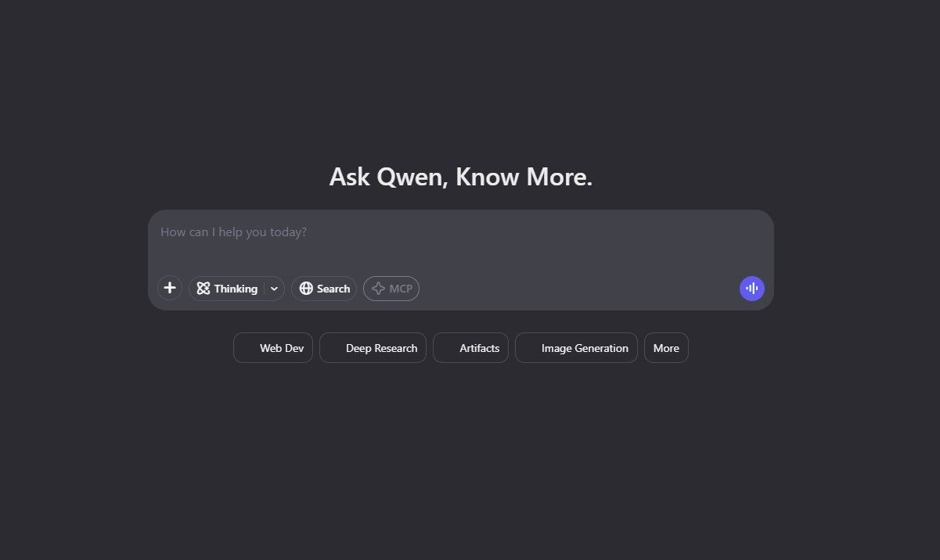Toggle the Thinking mode button
940x560 pixels.
(x=227, y=289)
